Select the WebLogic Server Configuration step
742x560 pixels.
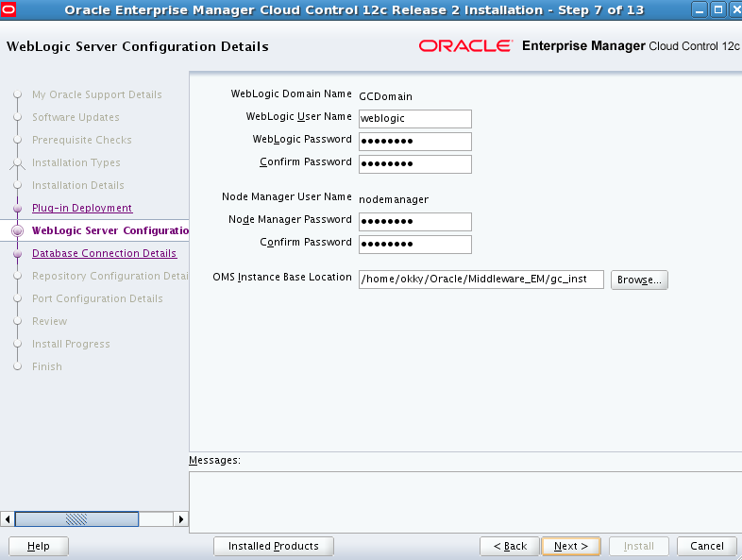tap(110, 230)
